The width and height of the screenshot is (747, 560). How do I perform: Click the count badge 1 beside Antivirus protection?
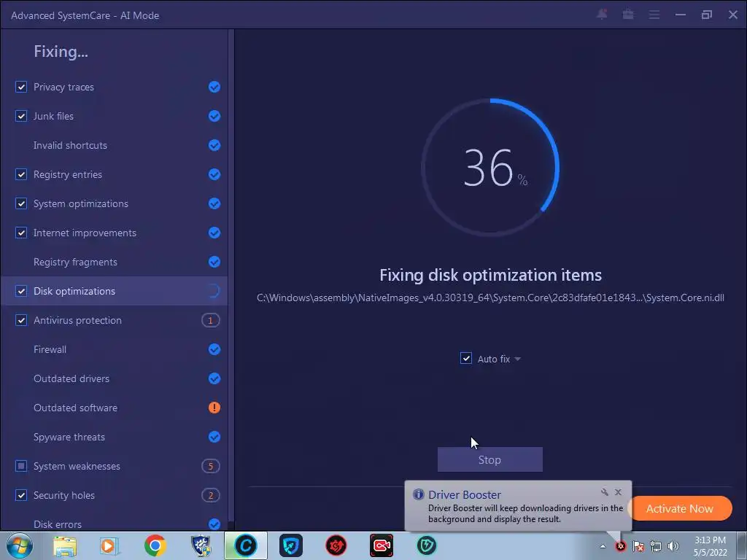click(211, 321)
